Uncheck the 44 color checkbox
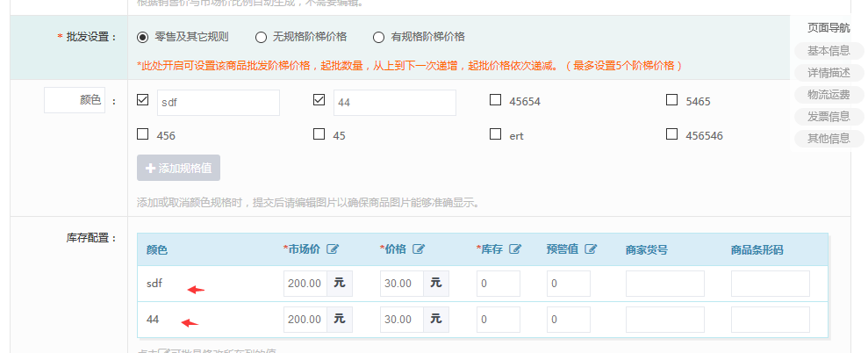This screenshot has height=353, width=868. [319, 100]
